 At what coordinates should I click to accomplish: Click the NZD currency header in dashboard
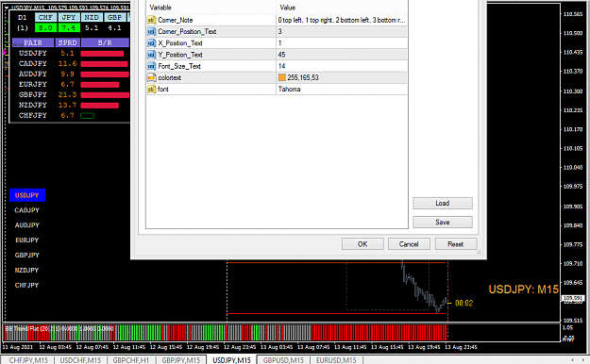coord(92,17)
